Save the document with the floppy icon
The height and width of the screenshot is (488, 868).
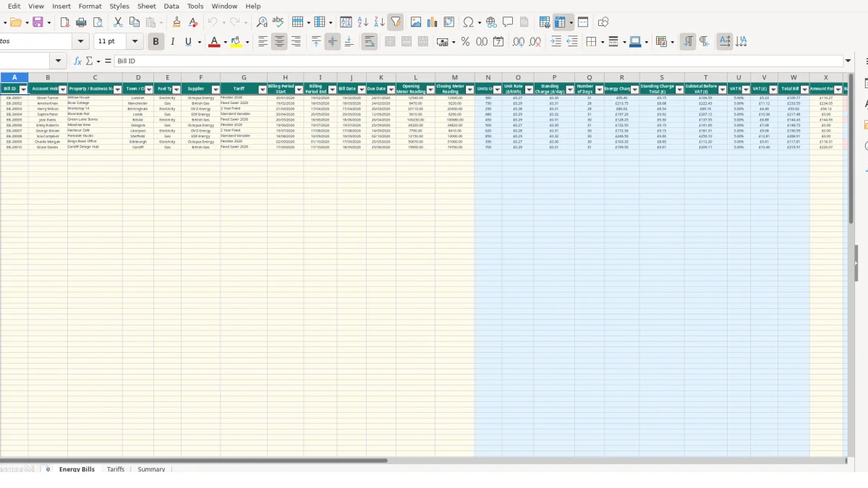tap(38, 22)
